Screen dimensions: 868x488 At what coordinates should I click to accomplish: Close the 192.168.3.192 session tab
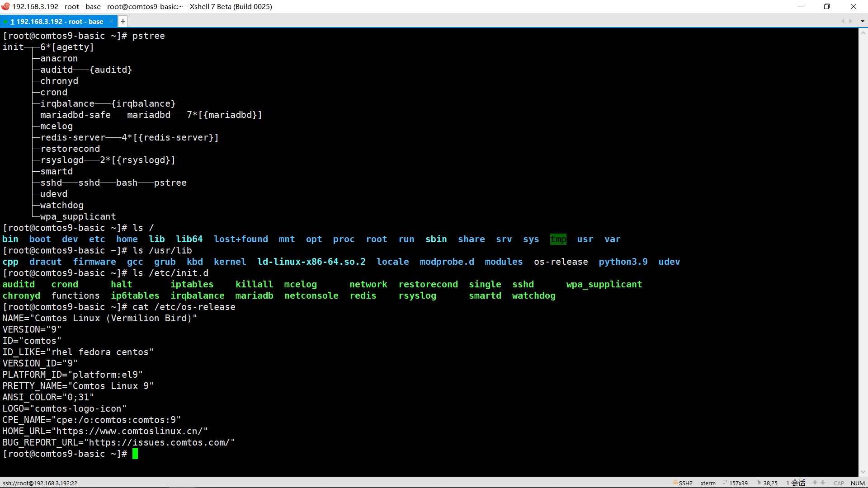click(x=111, y=21)
